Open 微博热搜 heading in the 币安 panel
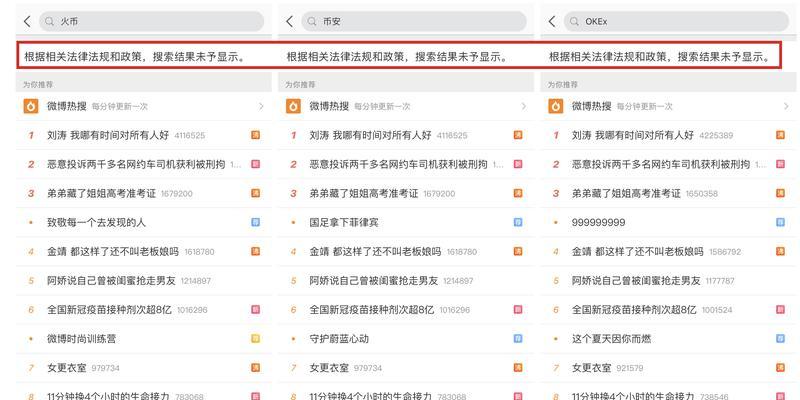800x400 pixels. point(329,106)
